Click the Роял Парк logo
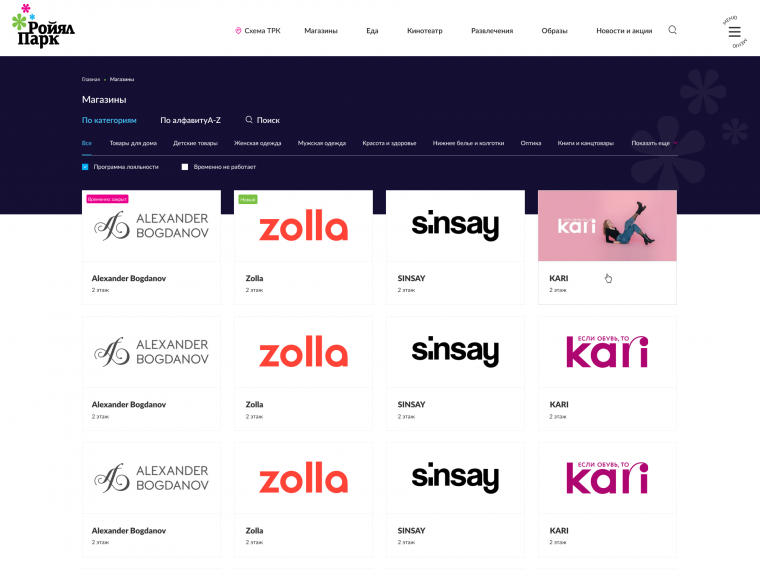The height and width of the screenshot is (570, 760). [43, 26]
